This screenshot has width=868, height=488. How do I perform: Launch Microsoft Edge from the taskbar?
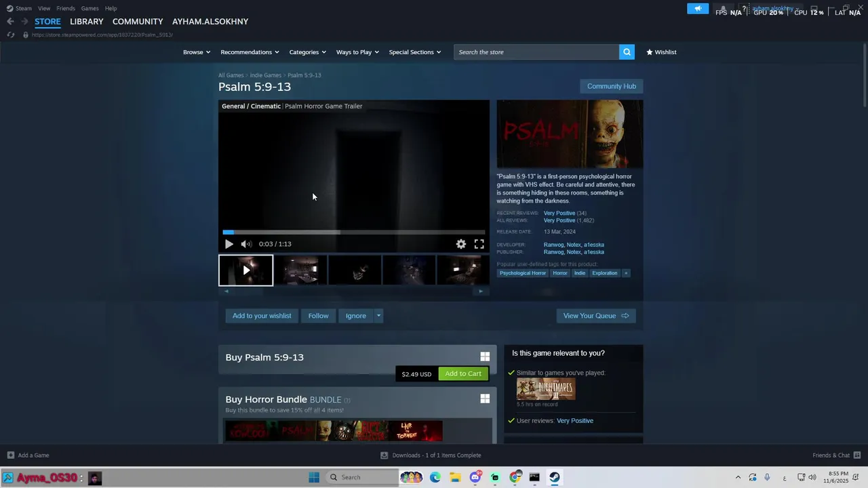click(x=435, y=477)
